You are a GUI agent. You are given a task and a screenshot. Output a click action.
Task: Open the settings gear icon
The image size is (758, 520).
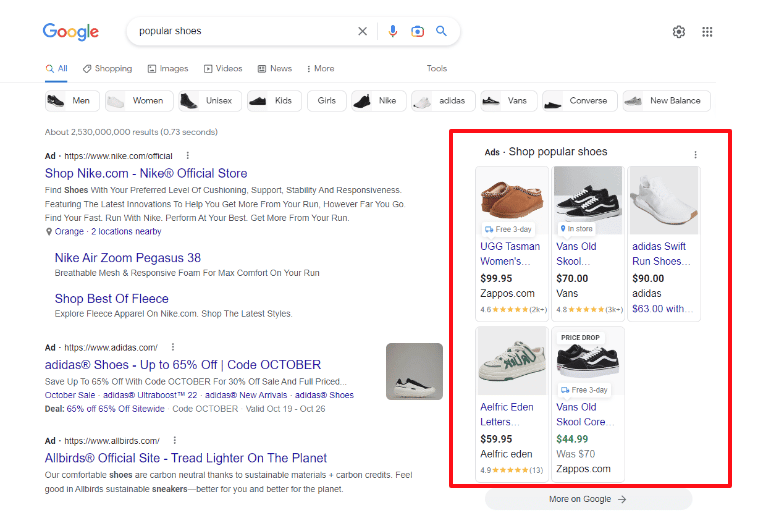tap(679, 32)
